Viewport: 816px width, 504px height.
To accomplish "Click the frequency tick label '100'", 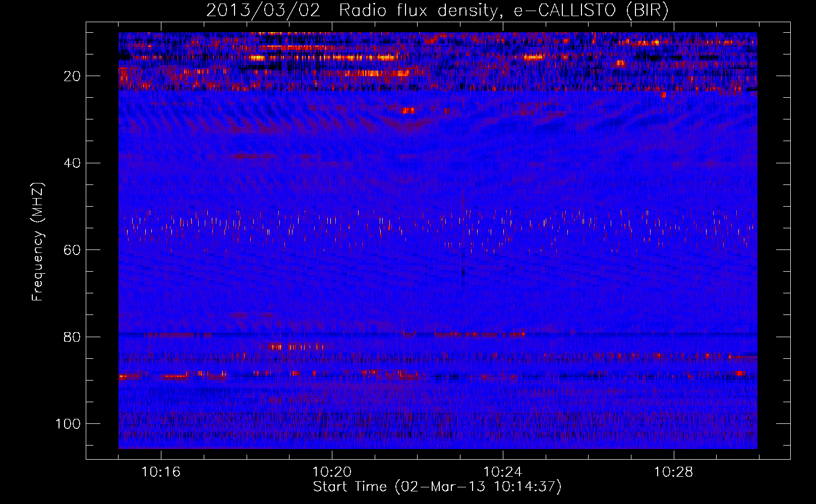I will [x=68, y=424].
